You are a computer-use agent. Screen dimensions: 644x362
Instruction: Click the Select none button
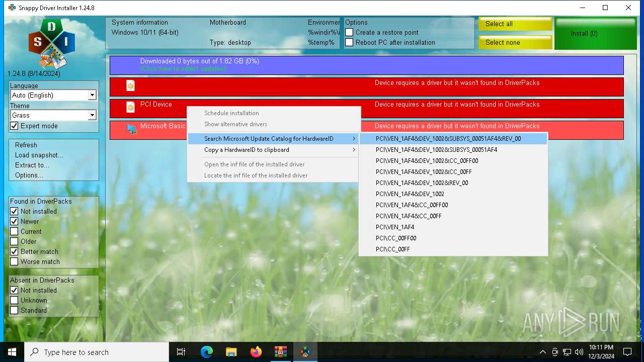click(515, 42)
